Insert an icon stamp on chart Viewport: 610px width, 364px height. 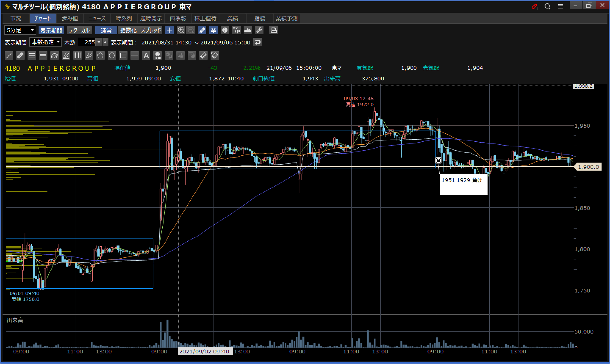coord(158,56)
